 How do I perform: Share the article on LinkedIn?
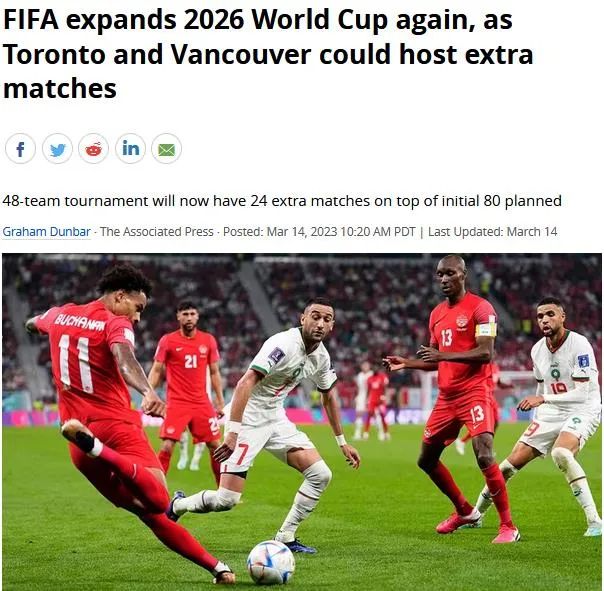point(130,149)
